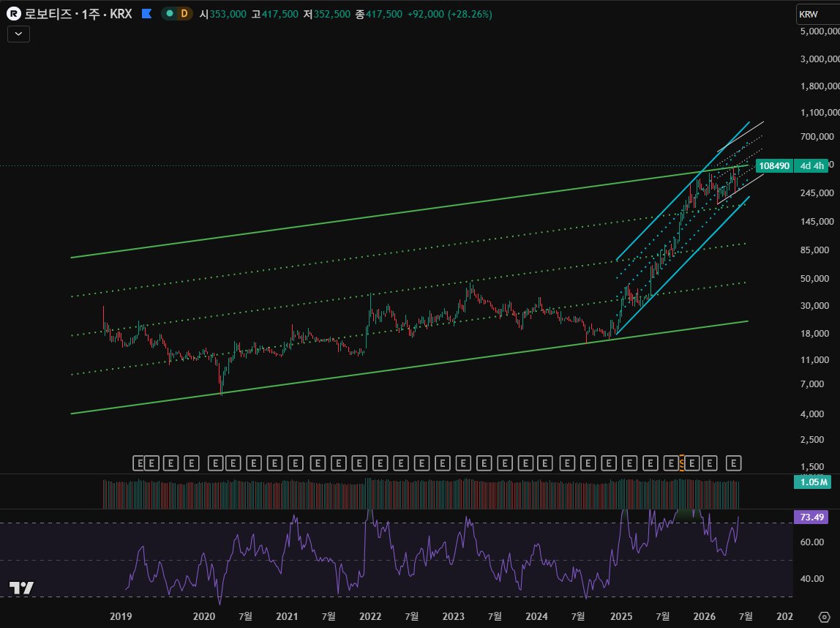Click the 11,000 price axis label
This screenshot has width=840, height=628.
(x=815, y=359)
